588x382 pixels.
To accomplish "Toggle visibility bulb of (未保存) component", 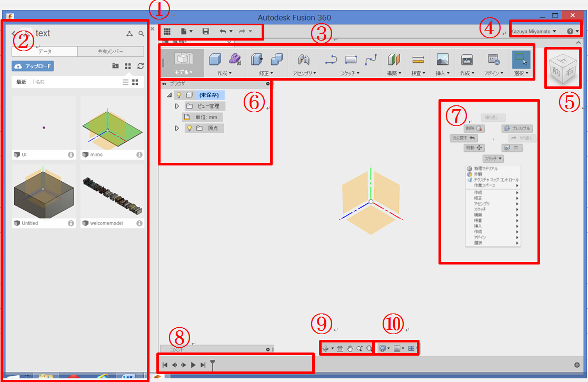I will point(179,95).
